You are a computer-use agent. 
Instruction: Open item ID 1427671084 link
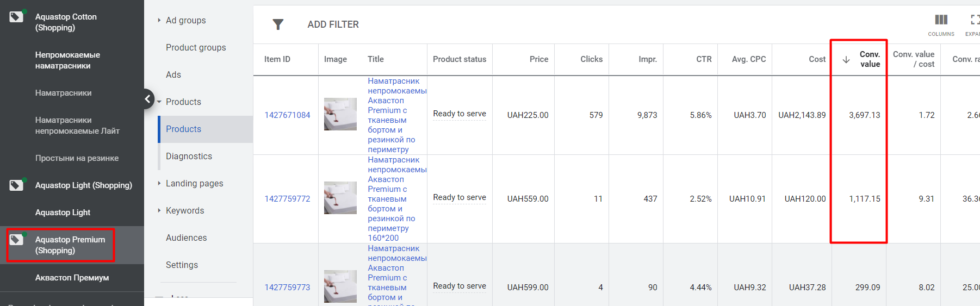point(287,115)
